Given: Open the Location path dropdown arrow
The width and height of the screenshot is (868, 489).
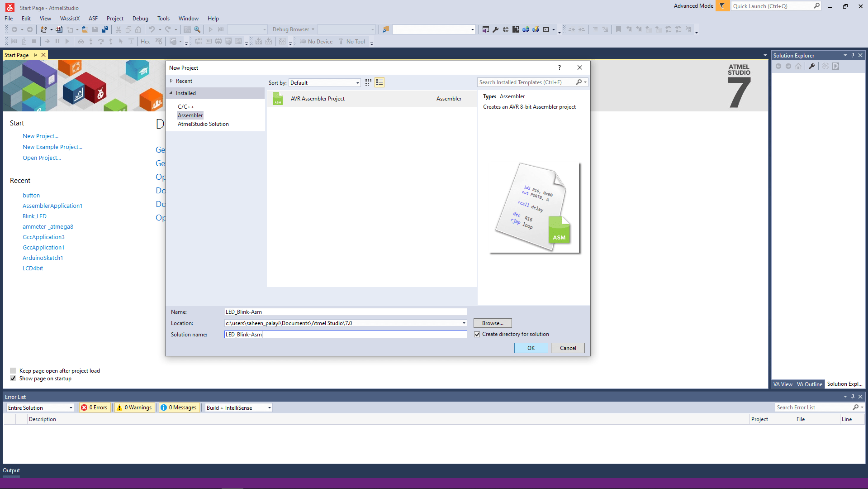Looking at the screenshot, I should click(464, 323).
